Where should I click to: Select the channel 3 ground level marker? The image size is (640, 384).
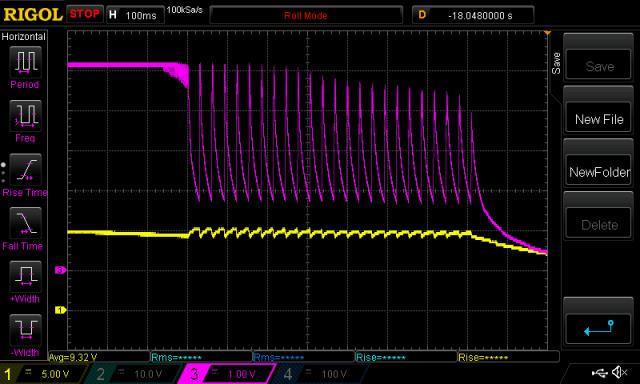click(x=60, y=270)
